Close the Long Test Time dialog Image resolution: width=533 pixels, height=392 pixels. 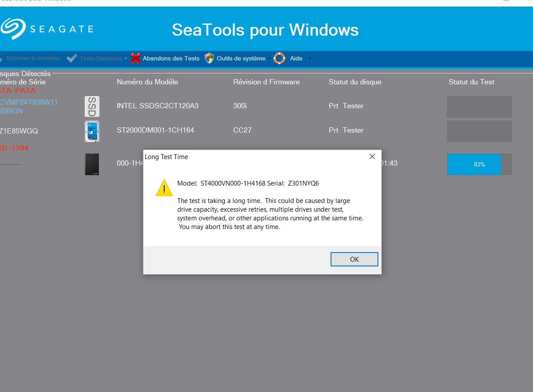point(372,157)
